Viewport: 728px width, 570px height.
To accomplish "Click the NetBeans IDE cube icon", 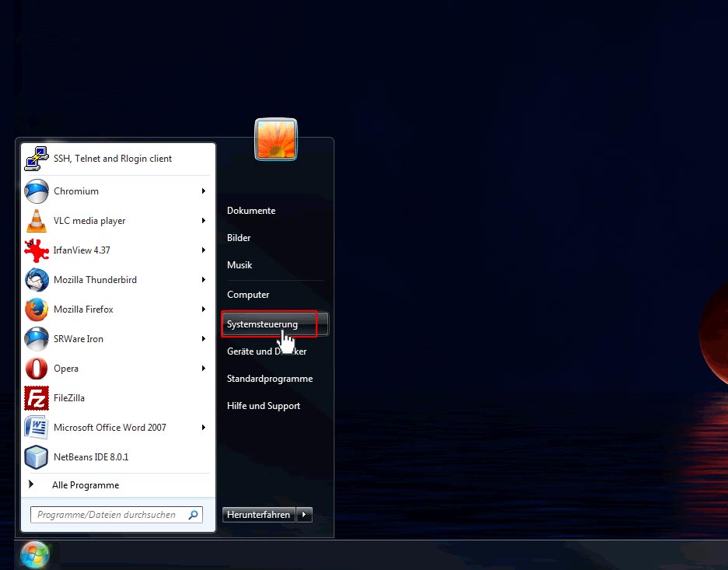I will click(x=37, y=457).
